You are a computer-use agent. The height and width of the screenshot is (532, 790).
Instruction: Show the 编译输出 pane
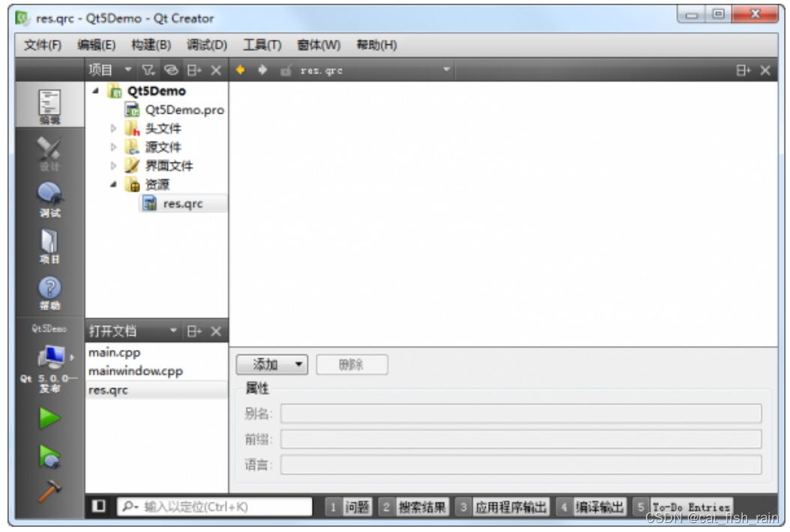(x=591, y=507)
